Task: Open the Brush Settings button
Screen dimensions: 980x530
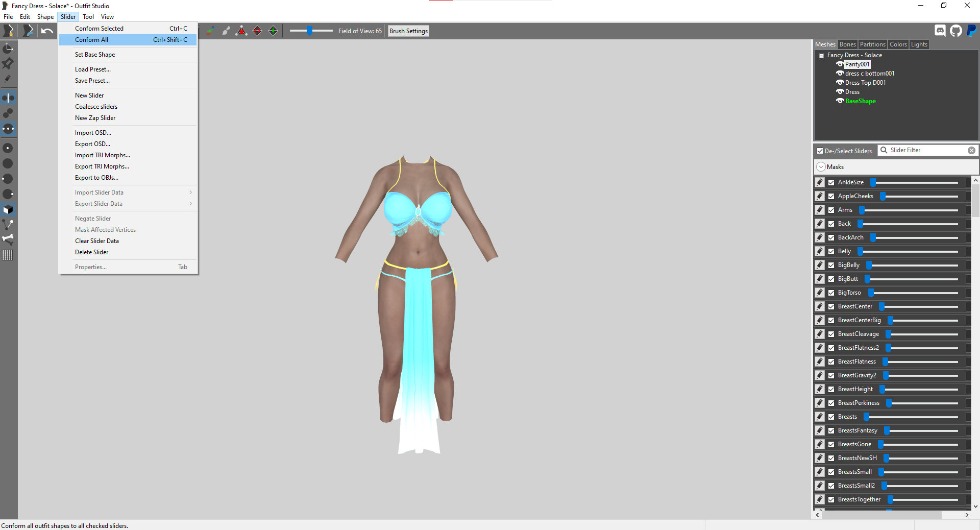Action: coord(408,31)
